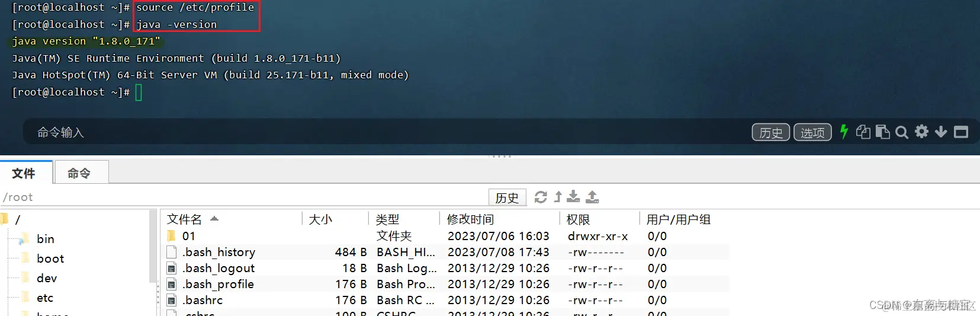The width and height of the screenshot is (980, 316).
Task: Click the .bash_history file icon
Action: [x=172, y=252]
